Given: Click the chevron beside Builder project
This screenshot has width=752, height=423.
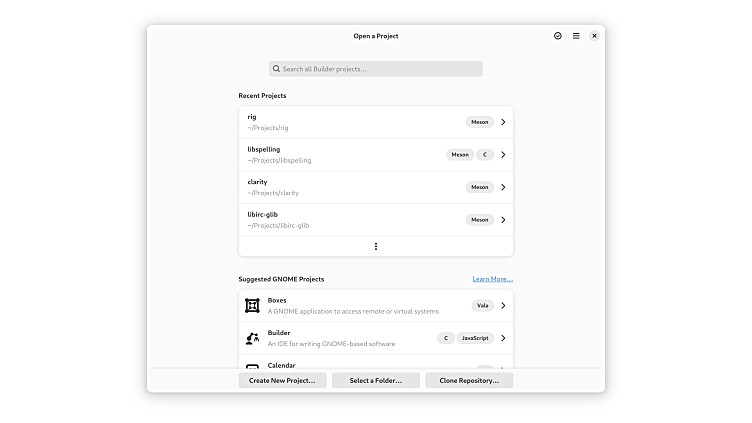Looking at the screenshot, I should point(503,338).
